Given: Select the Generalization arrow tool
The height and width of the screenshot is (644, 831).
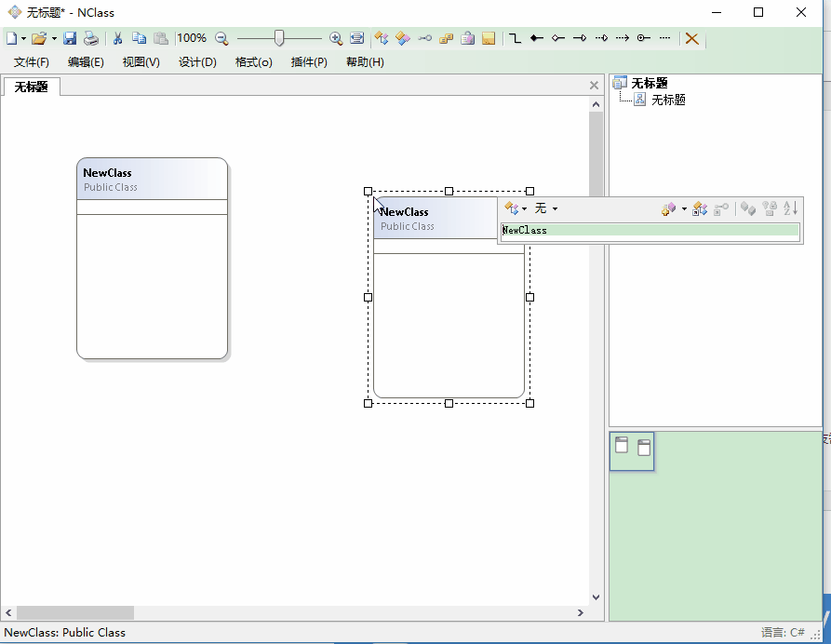Looking at the screenshot, I should tap(580, 38).
